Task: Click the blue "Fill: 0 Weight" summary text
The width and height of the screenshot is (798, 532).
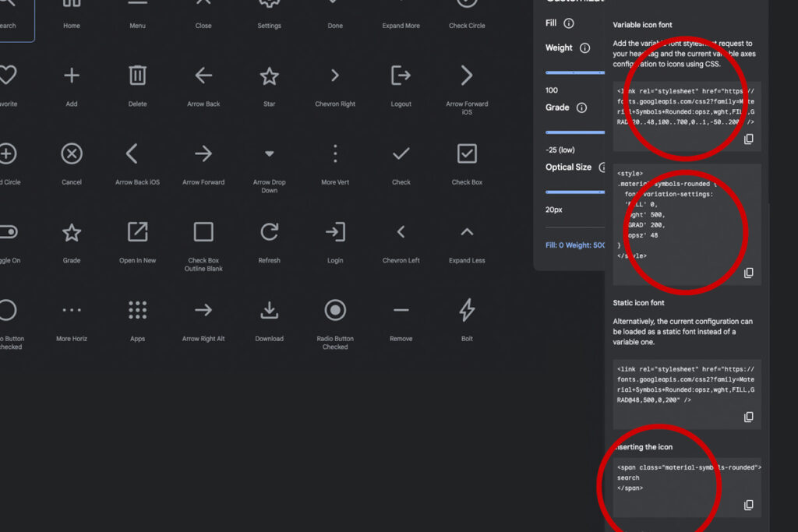Action: click(575, 245)
